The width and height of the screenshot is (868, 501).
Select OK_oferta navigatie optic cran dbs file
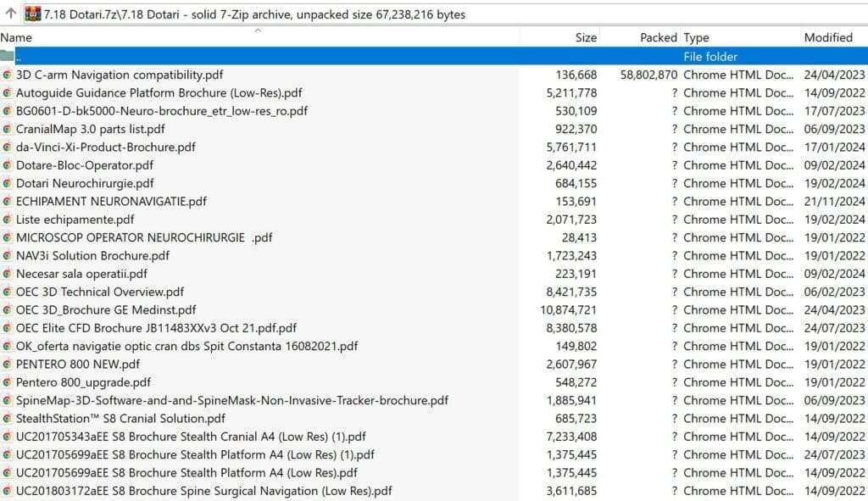(x=186, y=346)
